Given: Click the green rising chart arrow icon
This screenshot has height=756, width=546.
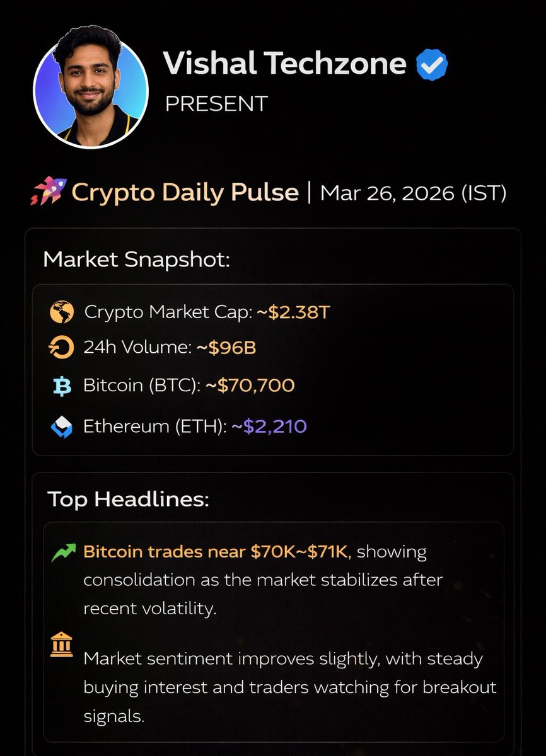Looking at the screenshot, I should (63, 553).
